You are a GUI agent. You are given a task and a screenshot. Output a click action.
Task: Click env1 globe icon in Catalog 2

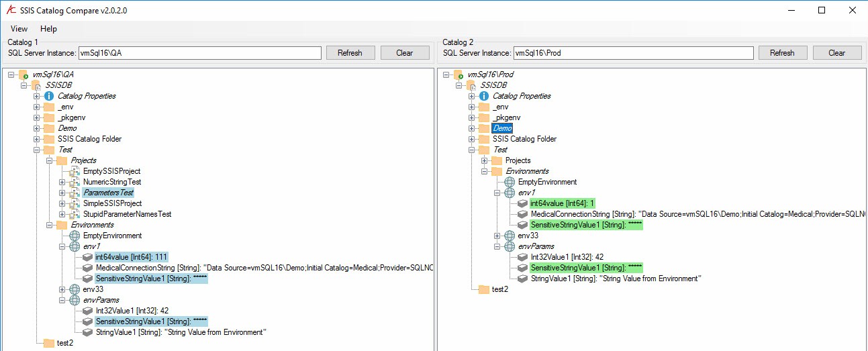pyautogui.click(x=510, y=193)
